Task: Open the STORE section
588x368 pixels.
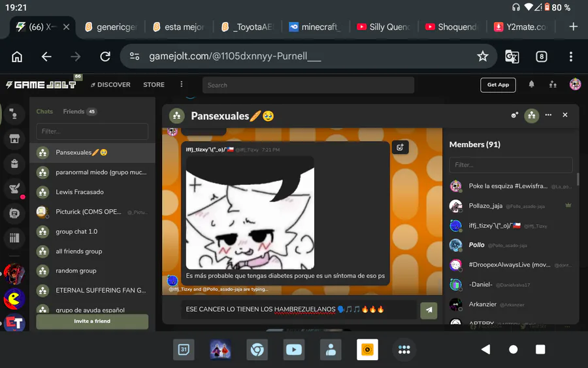Action: click(154, 85)
